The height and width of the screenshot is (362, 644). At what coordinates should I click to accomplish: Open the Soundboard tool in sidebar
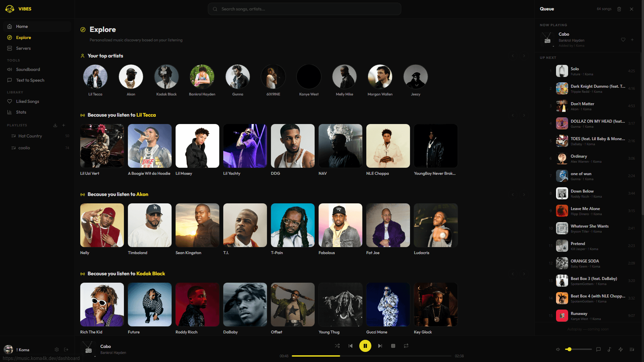pos(28,70)
